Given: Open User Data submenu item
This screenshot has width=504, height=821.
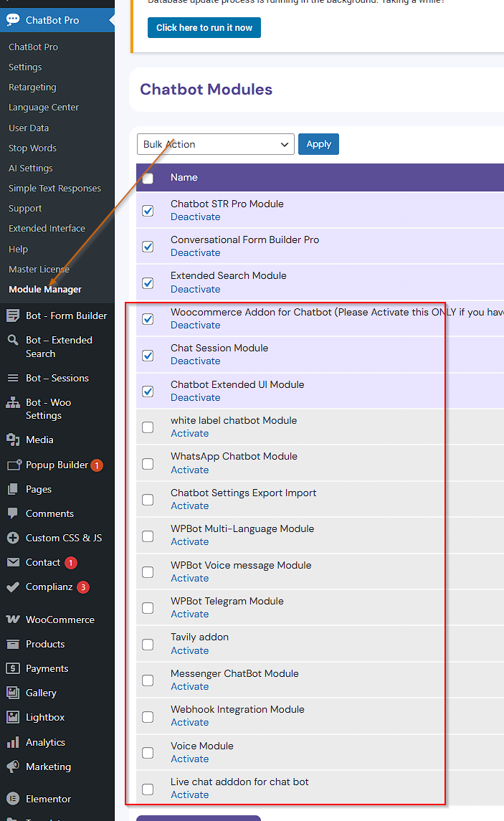Looking at the screenshot, I should [28, 128].
